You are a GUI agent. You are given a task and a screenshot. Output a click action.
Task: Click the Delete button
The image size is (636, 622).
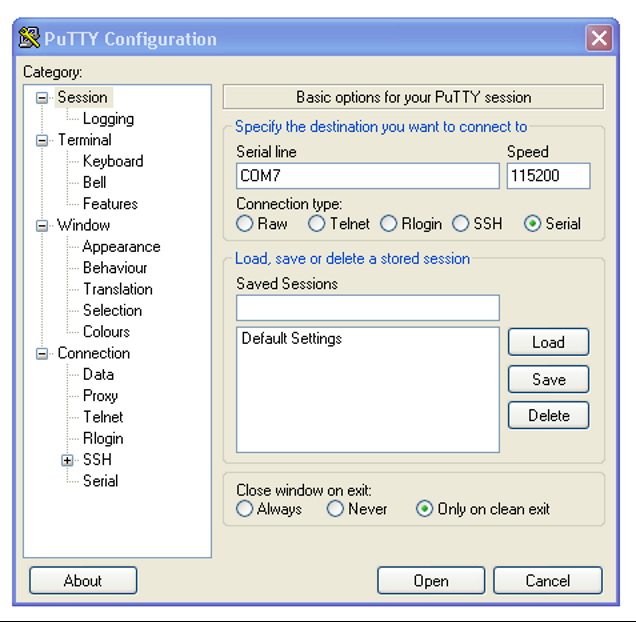click(x=548, y=415)
